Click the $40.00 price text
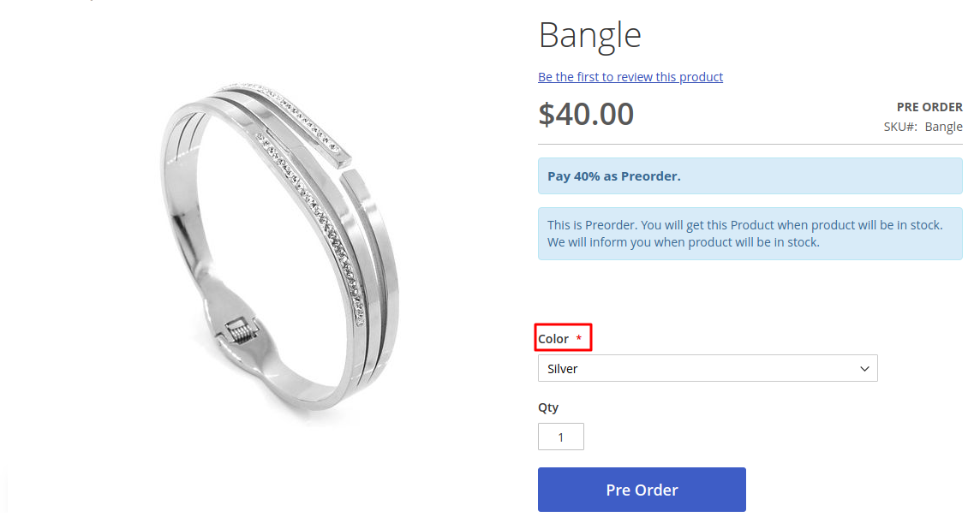This screenshot has width=980, height=517. click(586, 114)
